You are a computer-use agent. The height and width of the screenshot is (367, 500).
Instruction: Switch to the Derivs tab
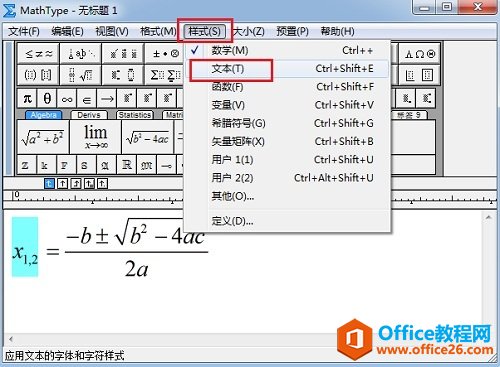coord(89,115)
